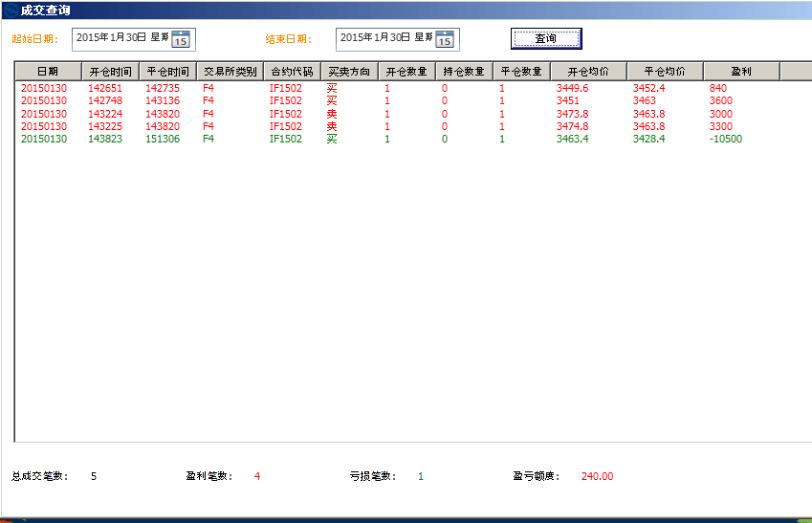This screenshot has height=523, width=812.
Task: Click IF1502 contract code in green row
Action: pos(285,139)
